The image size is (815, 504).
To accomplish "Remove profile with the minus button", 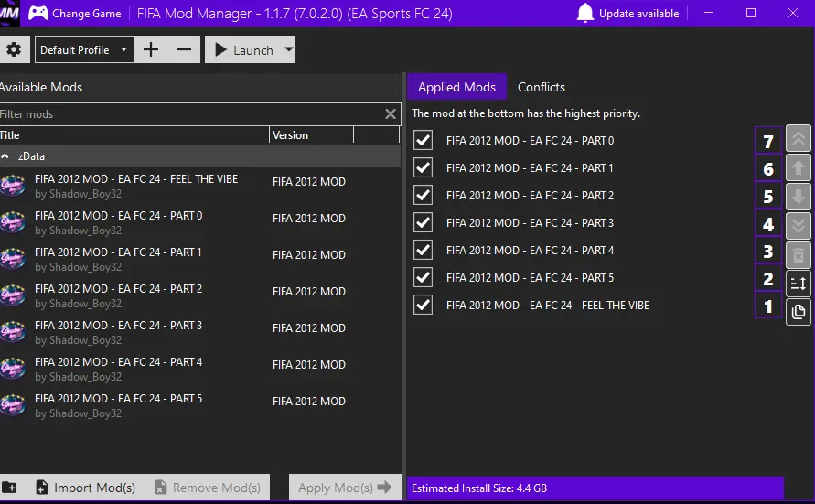I will [184, 50].
